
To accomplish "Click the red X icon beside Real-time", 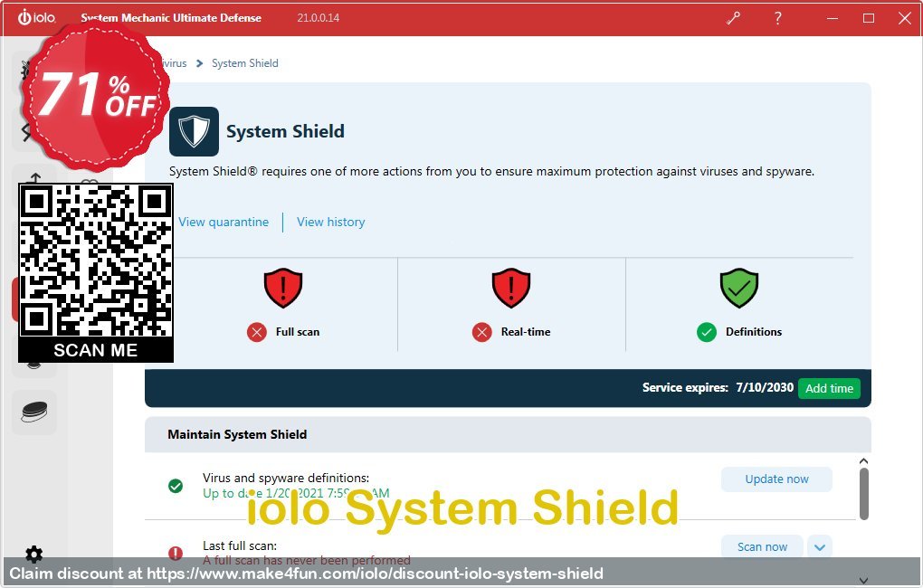I will coord(481,332).
